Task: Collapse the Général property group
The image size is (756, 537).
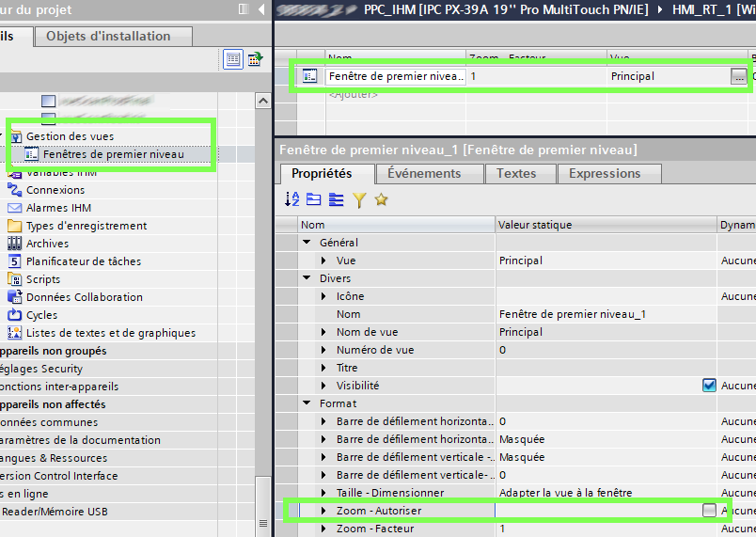Action: tap(307, 243)
